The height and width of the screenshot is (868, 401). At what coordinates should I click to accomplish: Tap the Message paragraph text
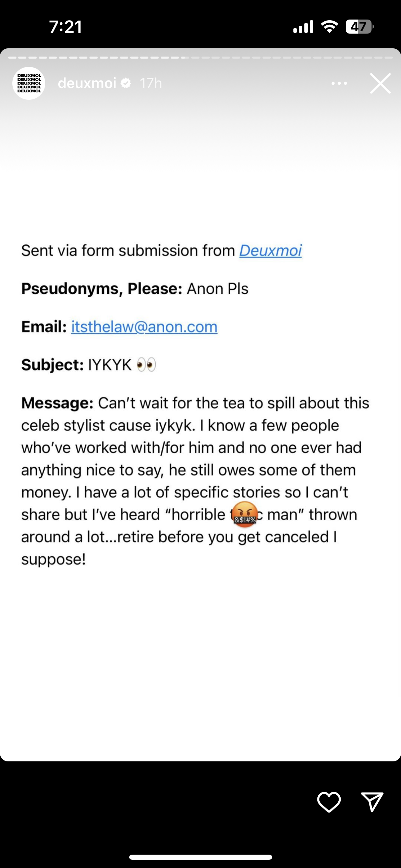point(195,481)
